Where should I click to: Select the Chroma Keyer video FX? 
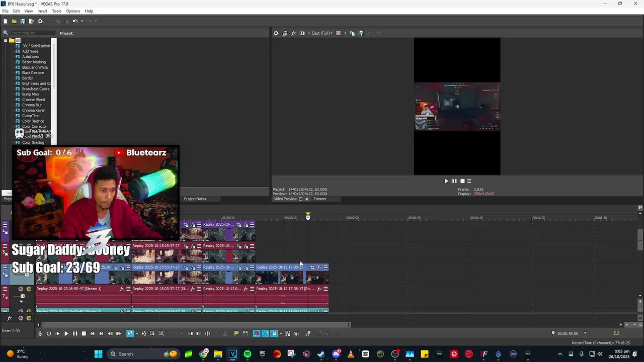tap(33, 111)
